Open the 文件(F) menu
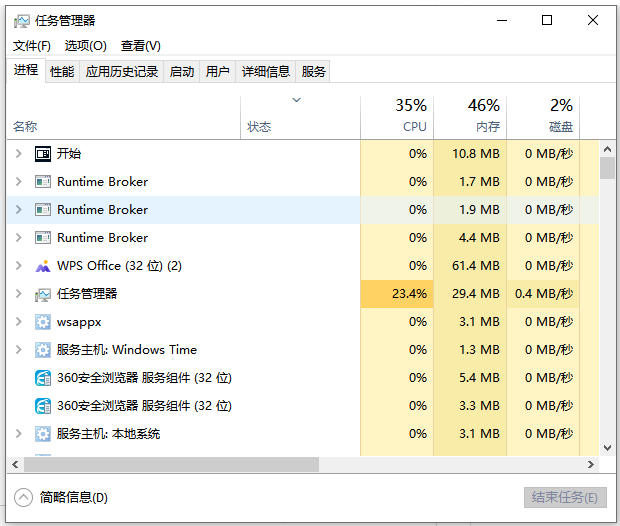The height and width of the screenshot is (526, 620). [32, 46]
